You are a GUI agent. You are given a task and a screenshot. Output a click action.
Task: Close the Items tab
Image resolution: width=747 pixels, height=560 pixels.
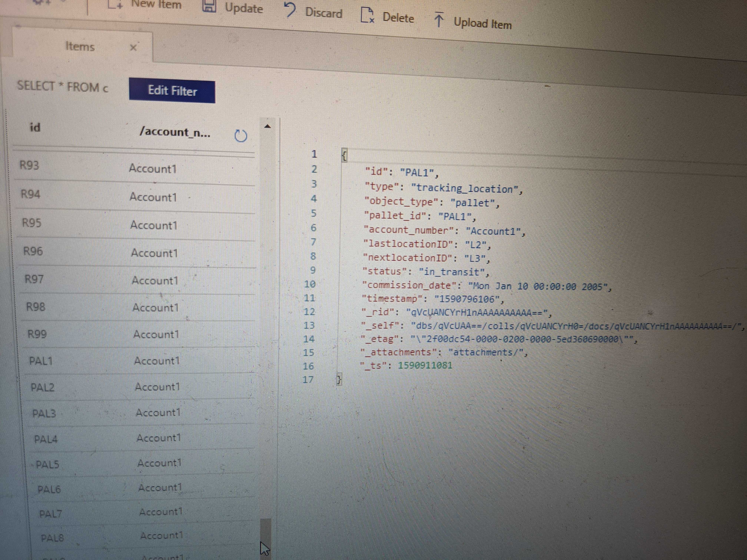133,48
